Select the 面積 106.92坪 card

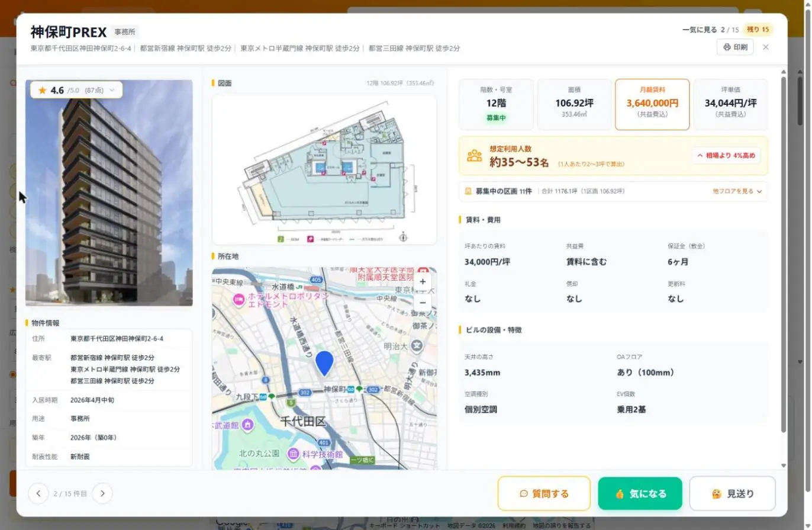[574, 104]
